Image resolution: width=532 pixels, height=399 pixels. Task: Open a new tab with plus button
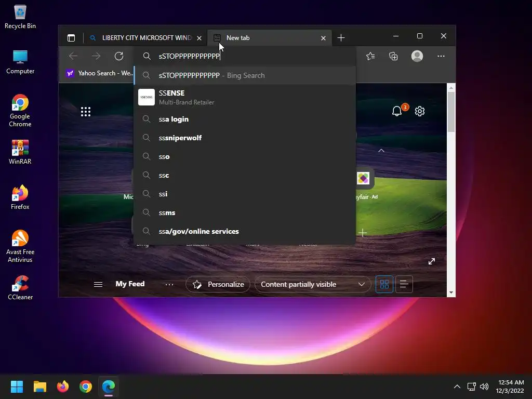point(341,37)
